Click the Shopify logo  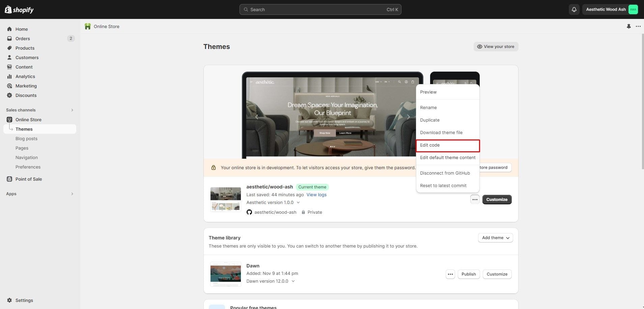[x=19, y=9]
